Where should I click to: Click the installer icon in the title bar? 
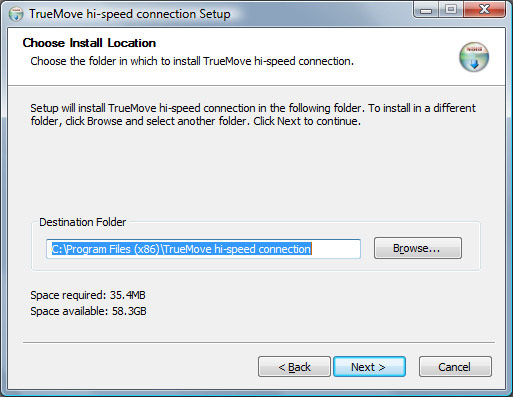(16, 14)
